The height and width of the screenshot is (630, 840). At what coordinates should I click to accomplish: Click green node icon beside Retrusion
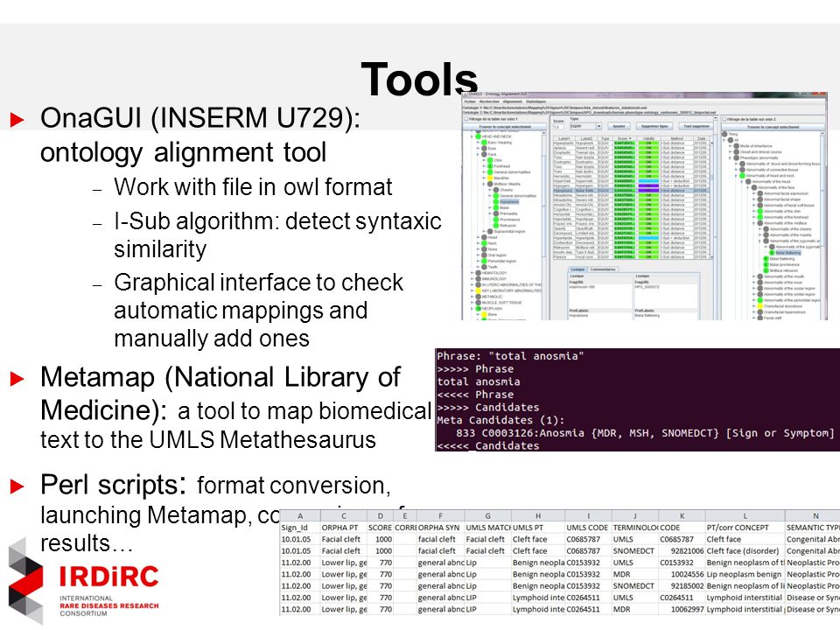coord(496,226)
